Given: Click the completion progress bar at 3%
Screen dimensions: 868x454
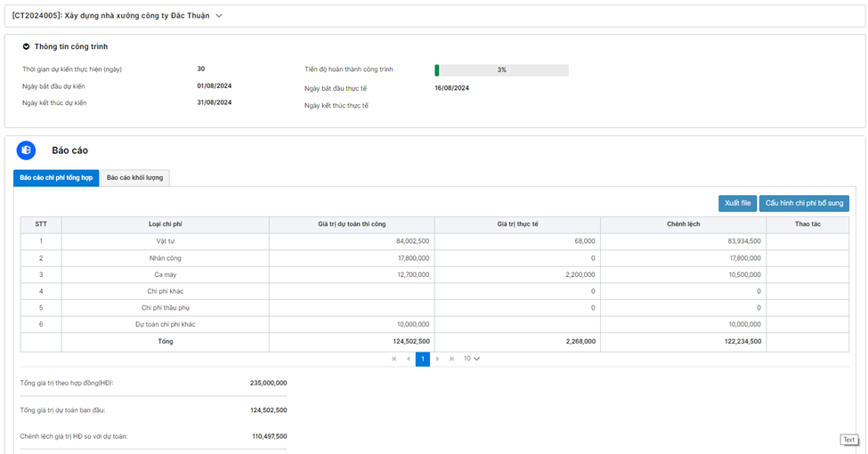Looking at the screenshot, I should coord(501,70).
